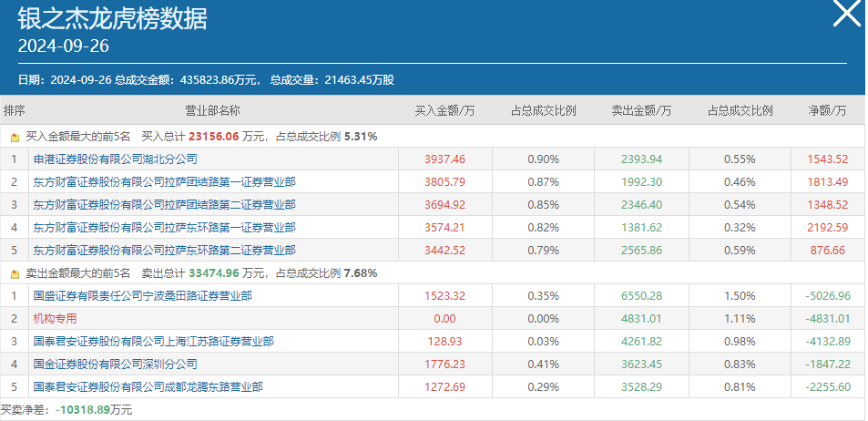
Task: Select net amount -4132.89
Action: coord(828,341)
